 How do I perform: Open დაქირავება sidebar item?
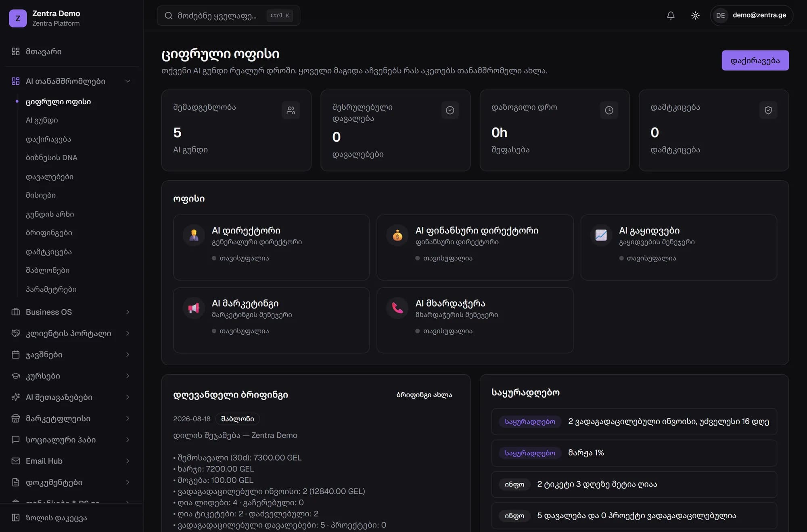pos(48,139)
